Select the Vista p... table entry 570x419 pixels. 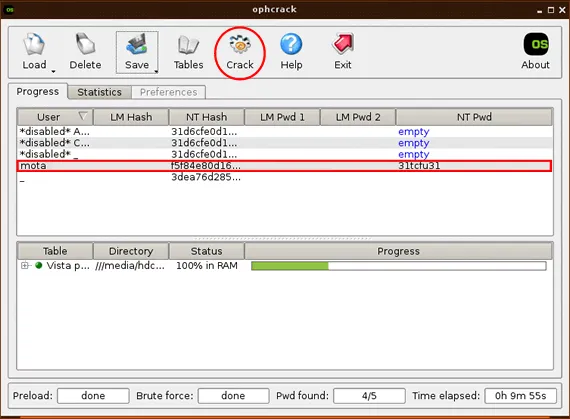click(68, 266)
